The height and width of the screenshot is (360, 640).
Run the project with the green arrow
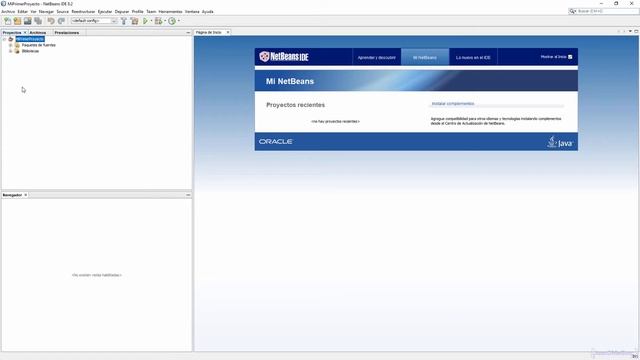tap(145, 21)
